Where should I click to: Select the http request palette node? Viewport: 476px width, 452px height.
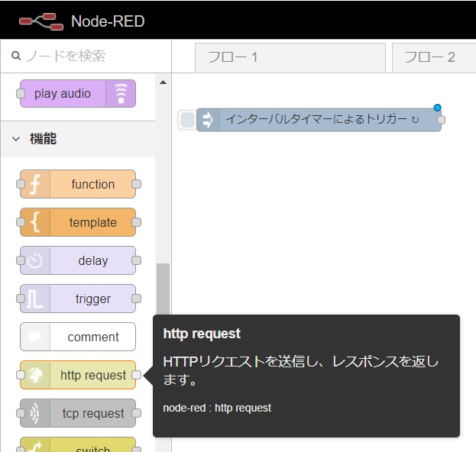78,375
